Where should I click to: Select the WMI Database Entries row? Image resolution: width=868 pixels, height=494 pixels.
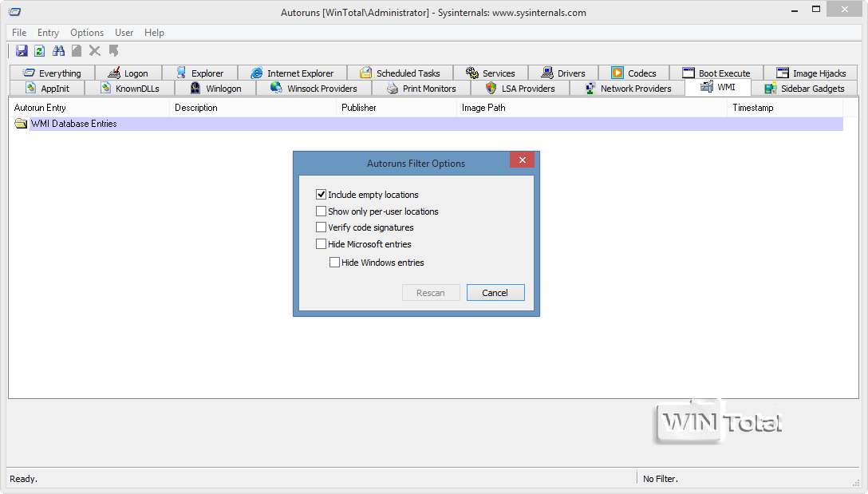point(426,124)
